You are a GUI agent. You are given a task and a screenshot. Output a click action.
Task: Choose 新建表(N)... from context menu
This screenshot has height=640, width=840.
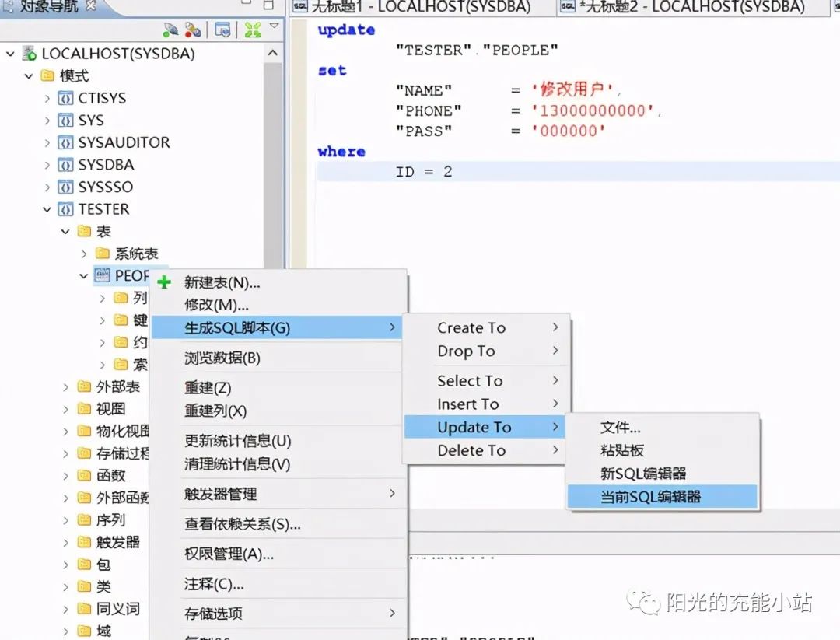pyautogui.click(x=276, y=282)
